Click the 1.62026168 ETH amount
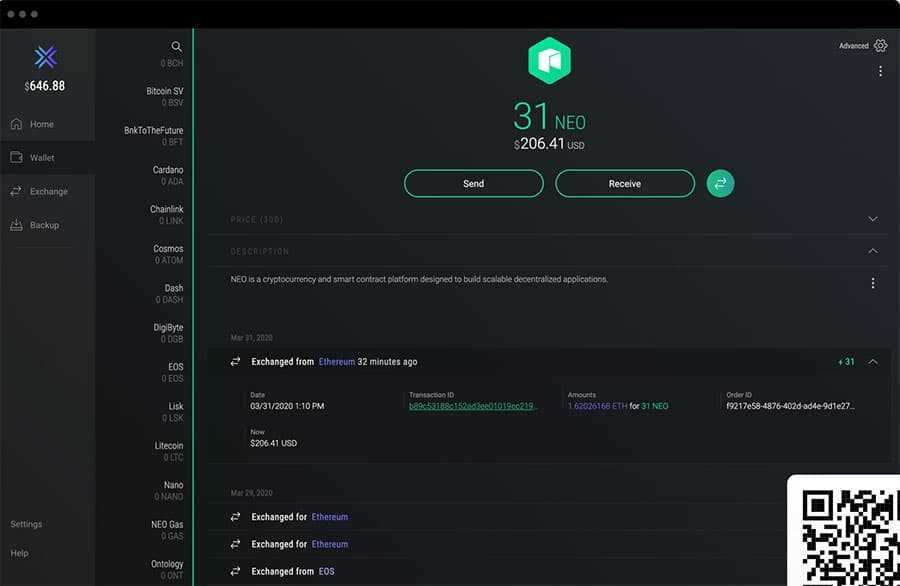The image size is (900, 586). pyautogui.click(x=598, y=406)
